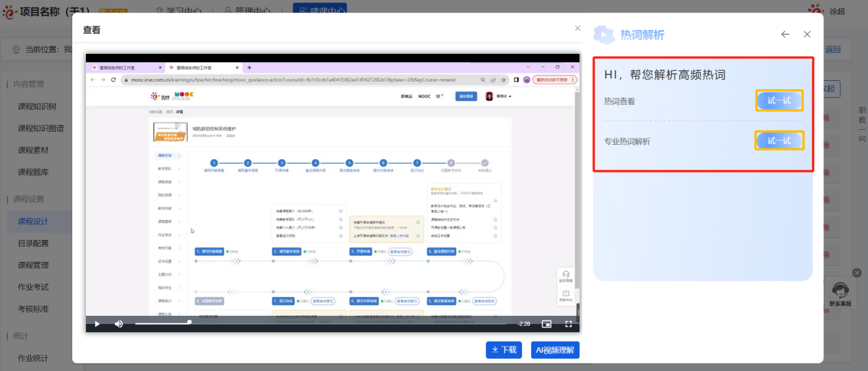Enter fullscreen mode for the video
Viewport: 868px width, 371px height.
[568, 324]
